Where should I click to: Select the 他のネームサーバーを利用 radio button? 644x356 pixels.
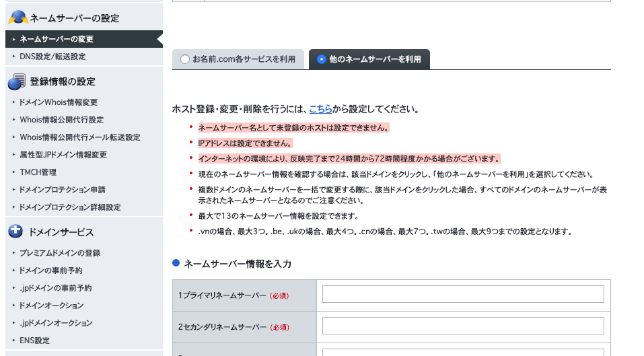pyautogui.click(x=321, y=60)
